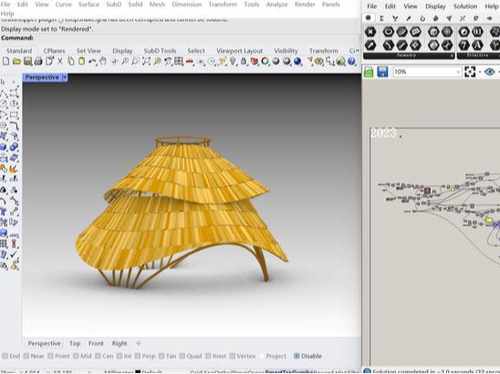Image resolution: width=500 pixels, height=374 pixels.
Task: Toggle Mid osnap checkbox
Action: (76, 356)
